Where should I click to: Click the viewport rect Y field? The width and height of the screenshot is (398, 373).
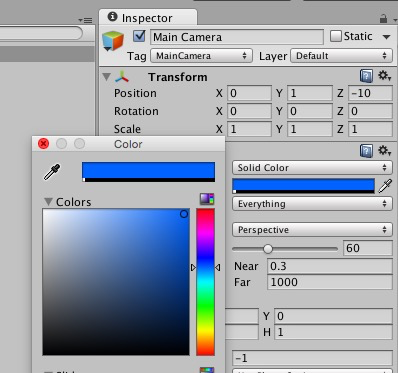click(333, 316)
